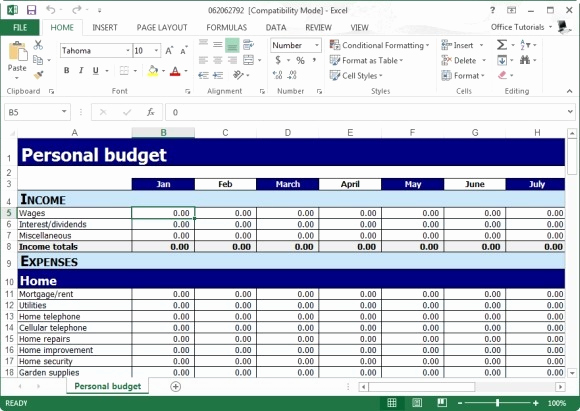Select the Personal budget sheet tab

(x=108, y=386)
